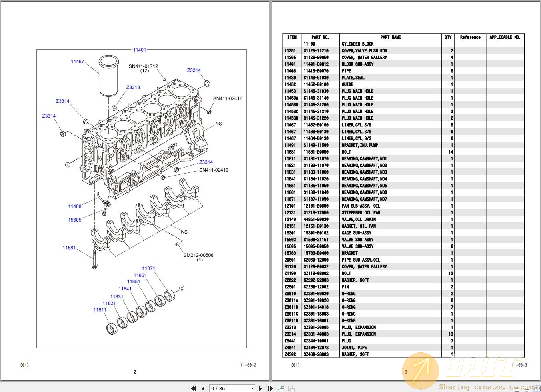Click item number 11453A
Screen dimensions: 541x392
291,98
